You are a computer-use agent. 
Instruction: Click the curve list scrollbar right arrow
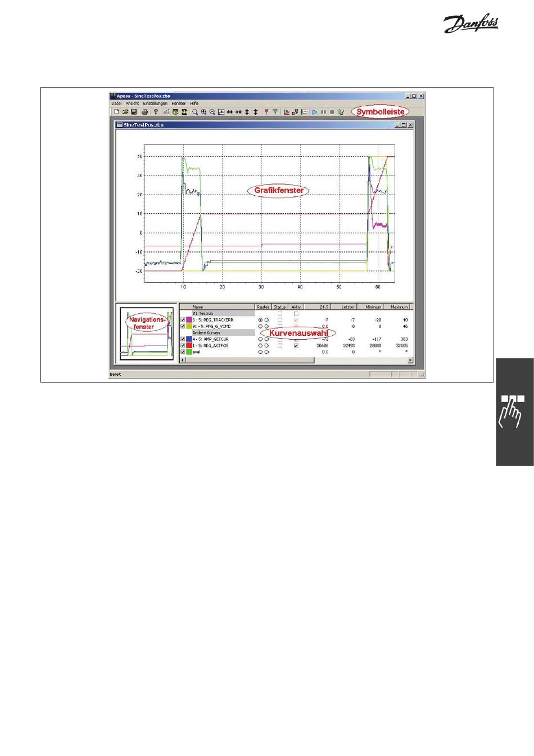(410, 359)
